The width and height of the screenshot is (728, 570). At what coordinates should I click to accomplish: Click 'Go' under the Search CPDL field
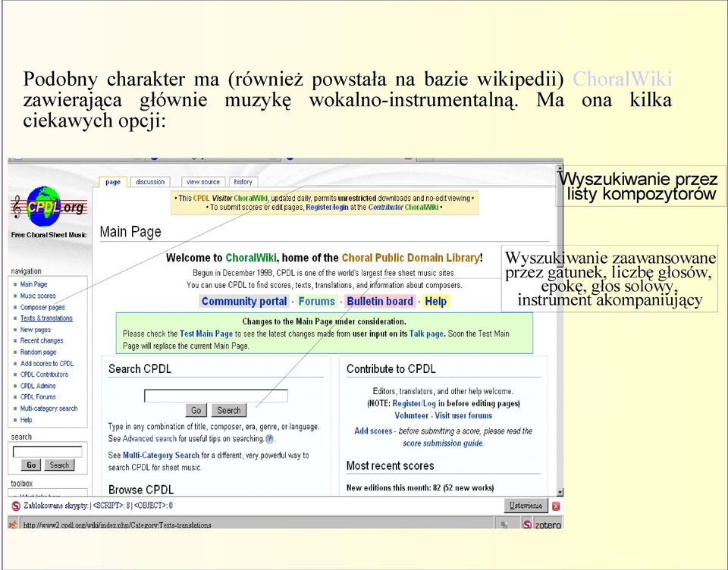(x=196, y=410)
